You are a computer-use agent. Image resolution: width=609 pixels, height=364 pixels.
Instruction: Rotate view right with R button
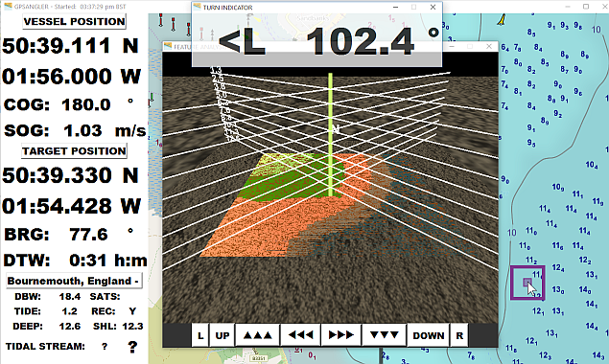click(x=459, y=335)
